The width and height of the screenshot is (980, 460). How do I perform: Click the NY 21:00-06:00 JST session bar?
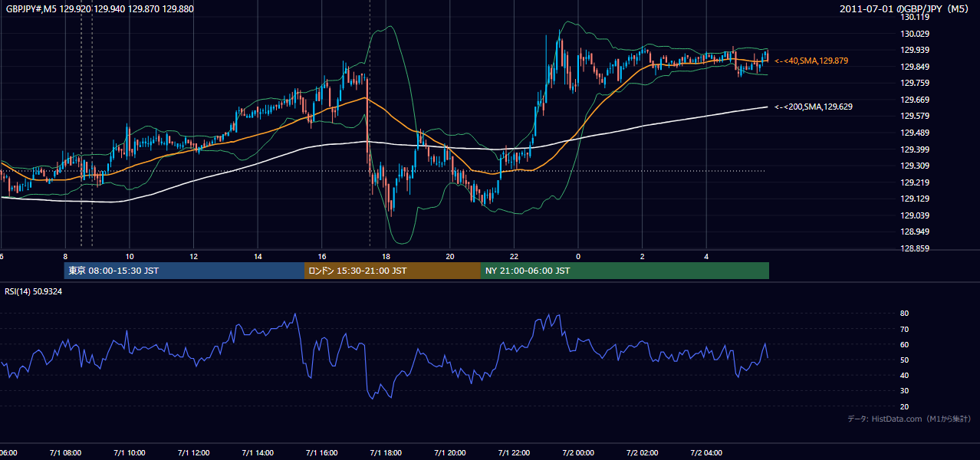(625, 271)
